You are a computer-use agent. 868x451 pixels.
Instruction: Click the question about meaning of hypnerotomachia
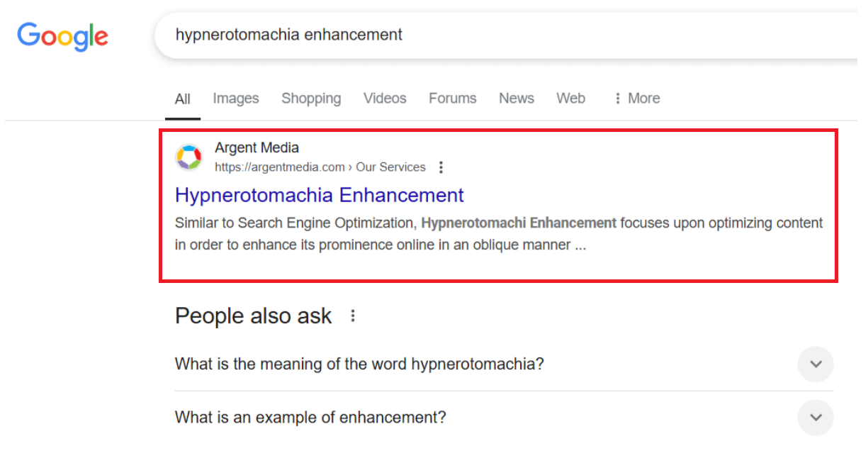[x=359, y=364]
